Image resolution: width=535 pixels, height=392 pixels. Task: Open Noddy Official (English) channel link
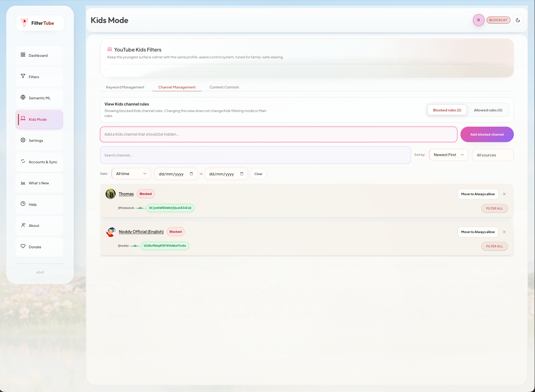click(141, 232)
